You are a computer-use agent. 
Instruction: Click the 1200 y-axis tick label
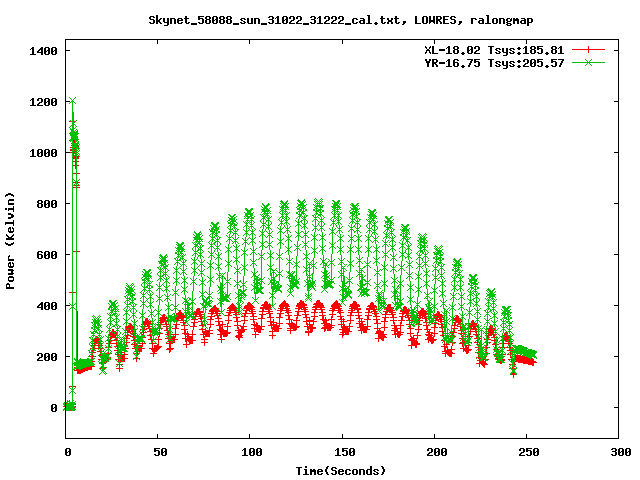(43, 102)
